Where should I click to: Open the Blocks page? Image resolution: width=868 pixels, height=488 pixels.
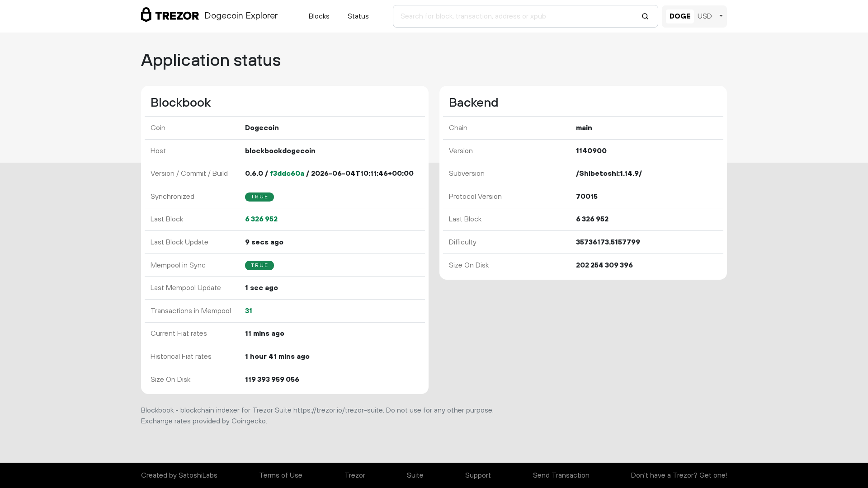tap(319, 16)
